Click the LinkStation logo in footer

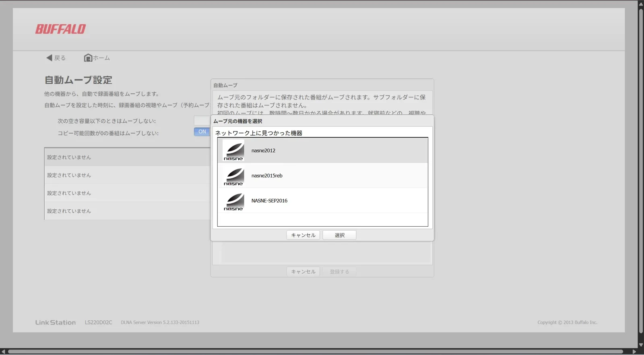click(56, 322)
